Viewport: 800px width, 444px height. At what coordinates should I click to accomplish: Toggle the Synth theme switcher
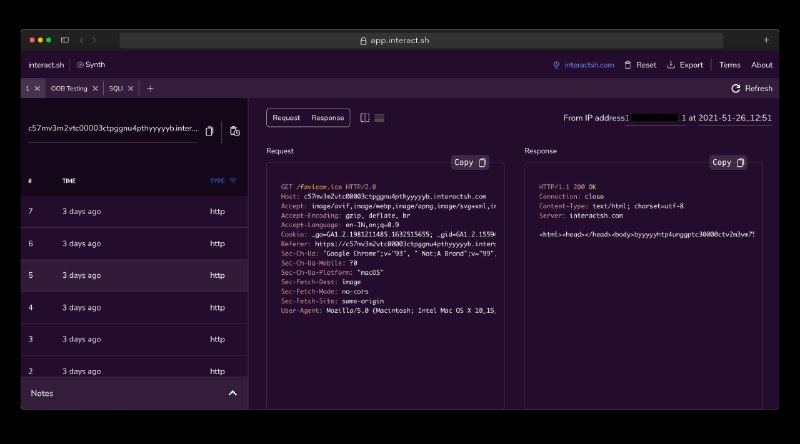pos(91,65)
